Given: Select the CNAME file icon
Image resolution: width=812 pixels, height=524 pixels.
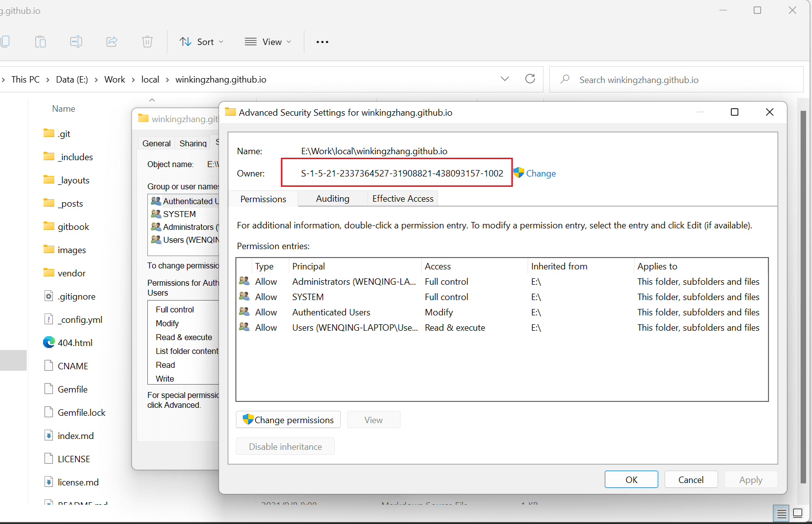Looking at the screenshot, I should [x=49, y=365].
